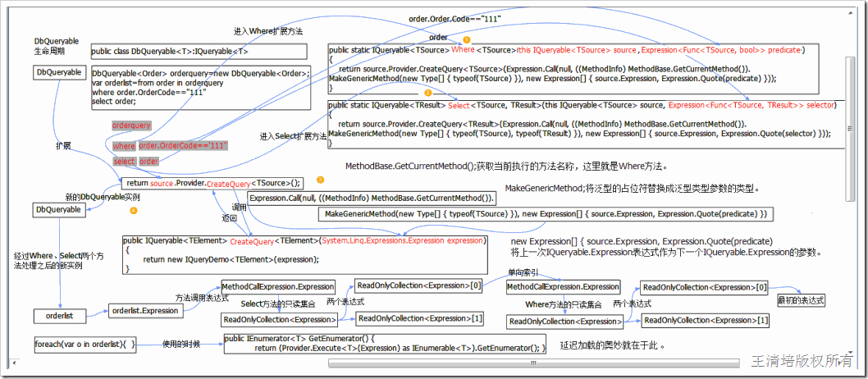Click 'Expression<Func<TSource, bool>> predicate' parameter
Screen dimensions: 868x379
click(721, 50)
